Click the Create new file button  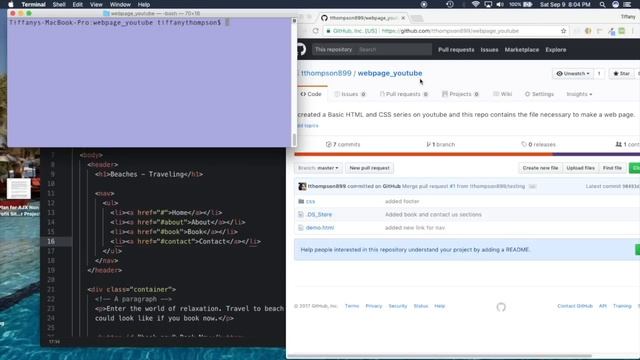tap(540, 168)
